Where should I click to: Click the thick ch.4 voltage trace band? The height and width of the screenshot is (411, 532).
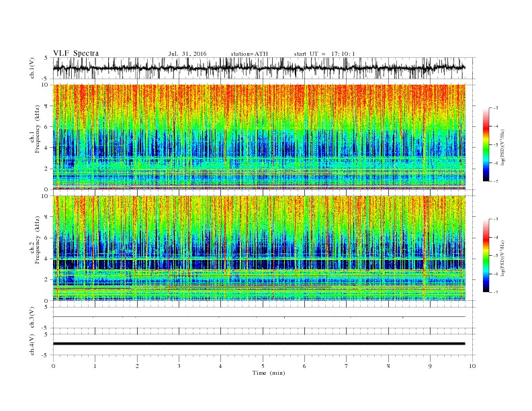coord(259,344)
